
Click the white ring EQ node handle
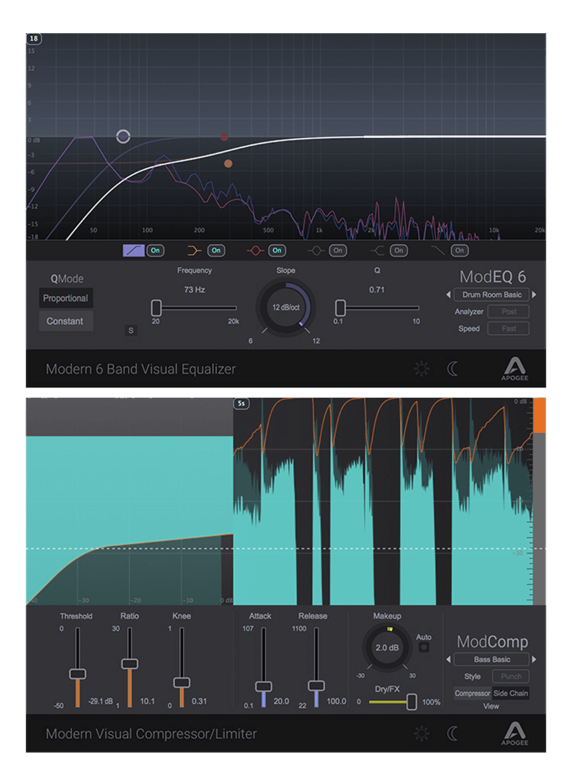pos(123,136)
